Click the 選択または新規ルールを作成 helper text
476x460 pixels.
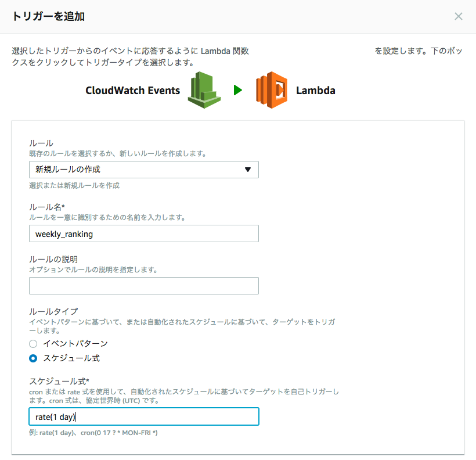74,186
